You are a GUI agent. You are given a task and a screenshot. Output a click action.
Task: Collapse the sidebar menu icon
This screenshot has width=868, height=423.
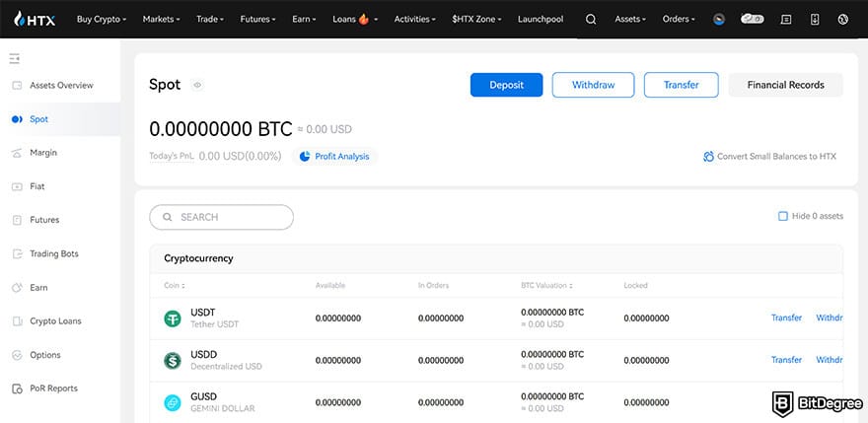pyautogui.click(x=15, y=58)
